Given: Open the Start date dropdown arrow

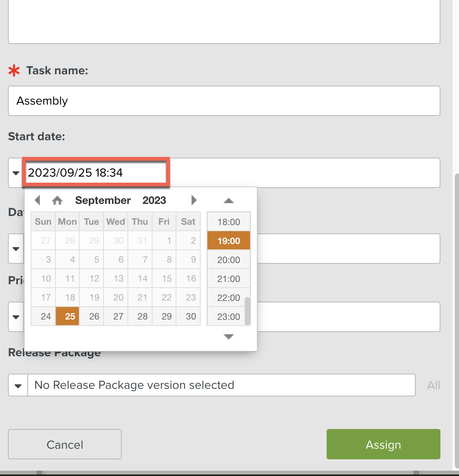Looking at the screenshot, I should 16,173.
